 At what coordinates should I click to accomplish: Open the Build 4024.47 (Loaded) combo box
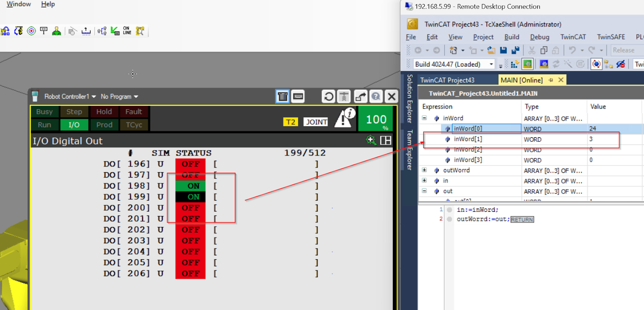454,64
